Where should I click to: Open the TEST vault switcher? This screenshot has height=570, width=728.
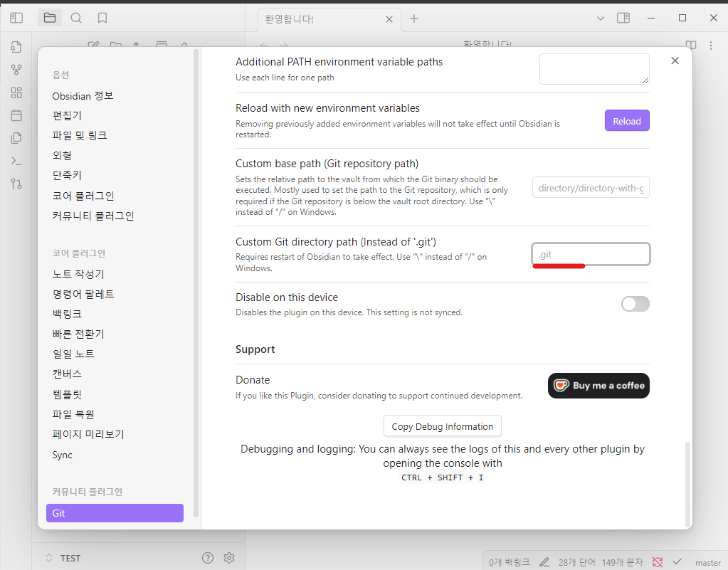63,558
